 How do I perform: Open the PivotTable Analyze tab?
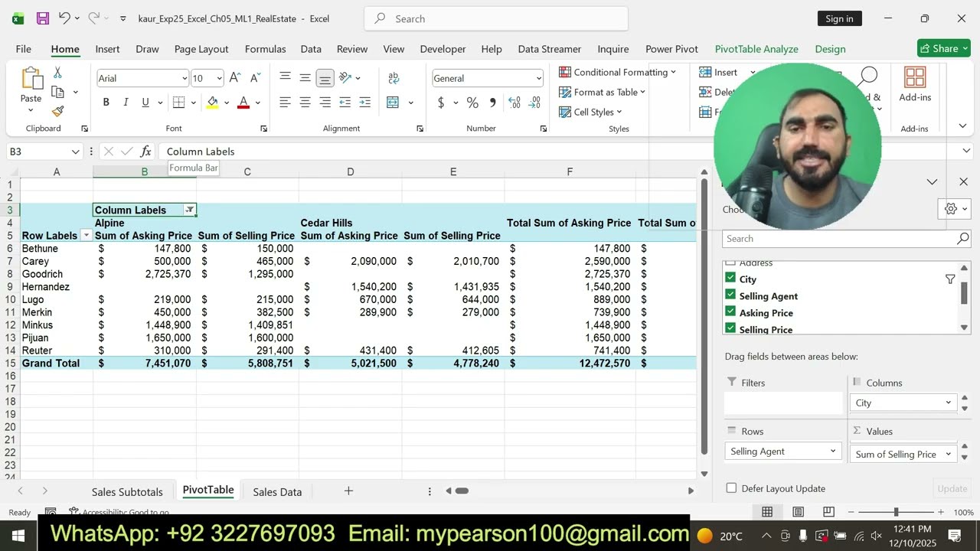tap(756, 49)
